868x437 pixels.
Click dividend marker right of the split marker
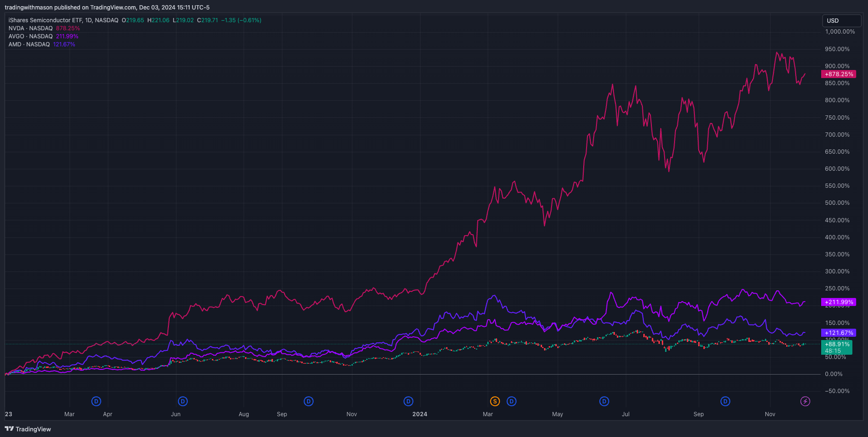point(511,402)
